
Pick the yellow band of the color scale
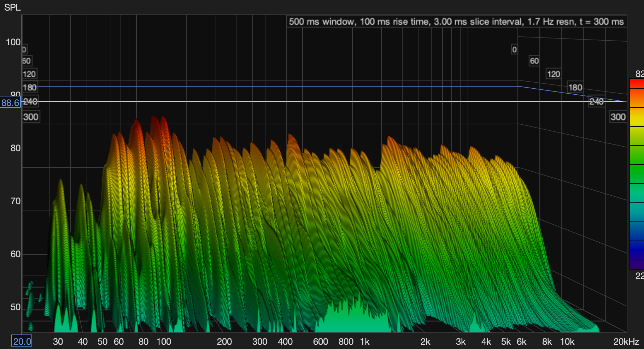(637, 117)
